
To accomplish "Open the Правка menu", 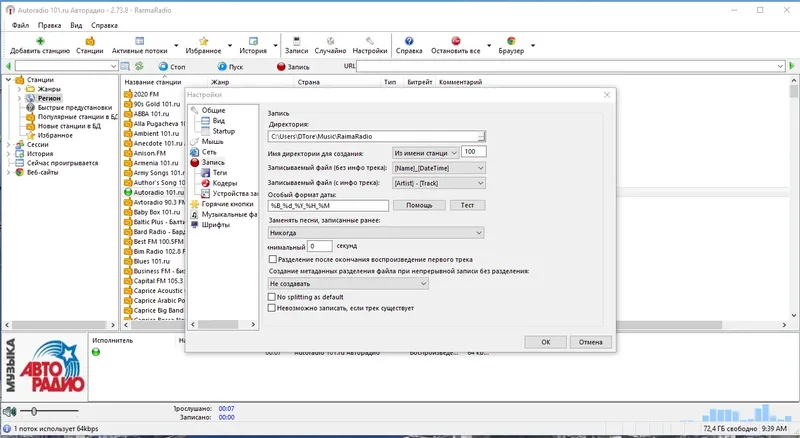I will (x=49, y=25).
